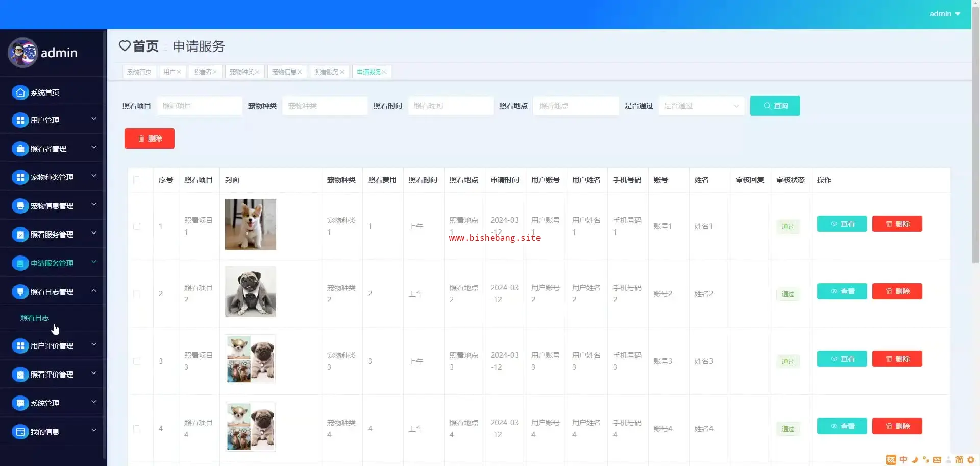Click the 用户评价管理 sidebar icon
This screenshot has height=466, width=980.
[20, 346]
